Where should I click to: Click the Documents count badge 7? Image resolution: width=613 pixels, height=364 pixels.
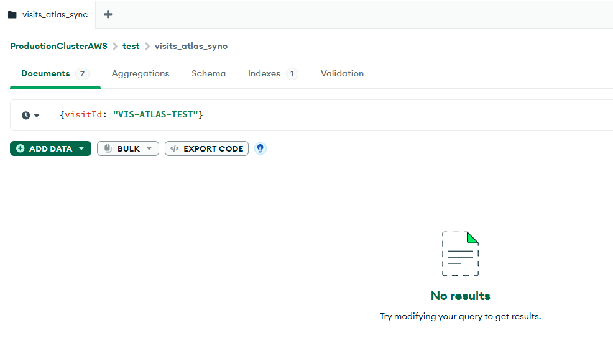pos(82,74)
